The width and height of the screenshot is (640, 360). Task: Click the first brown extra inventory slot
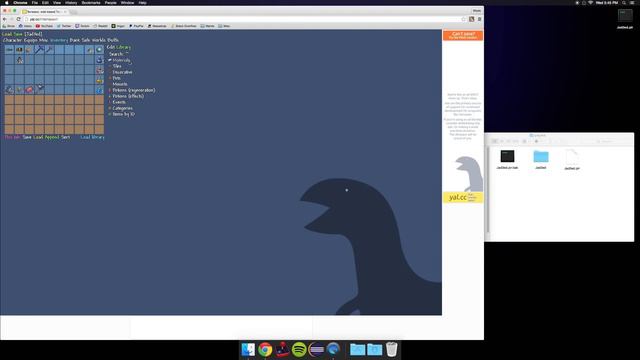(9, 100)
